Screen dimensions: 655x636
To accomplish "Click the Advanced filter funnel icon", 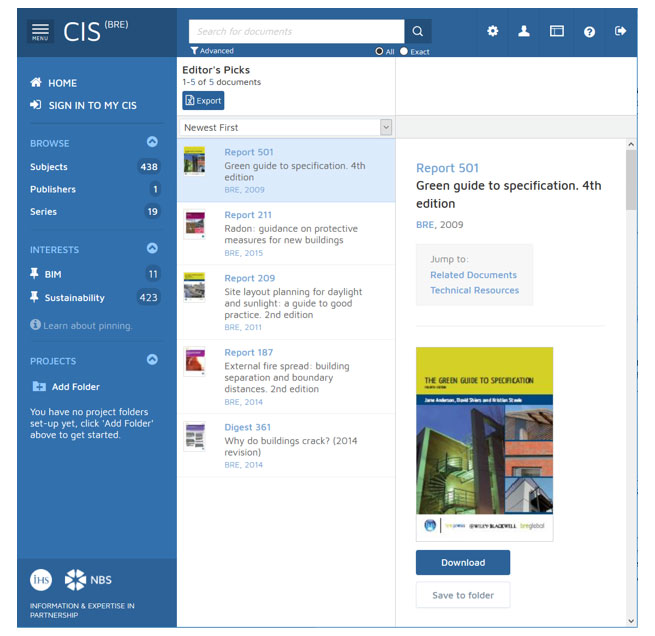I will point(194,51).
